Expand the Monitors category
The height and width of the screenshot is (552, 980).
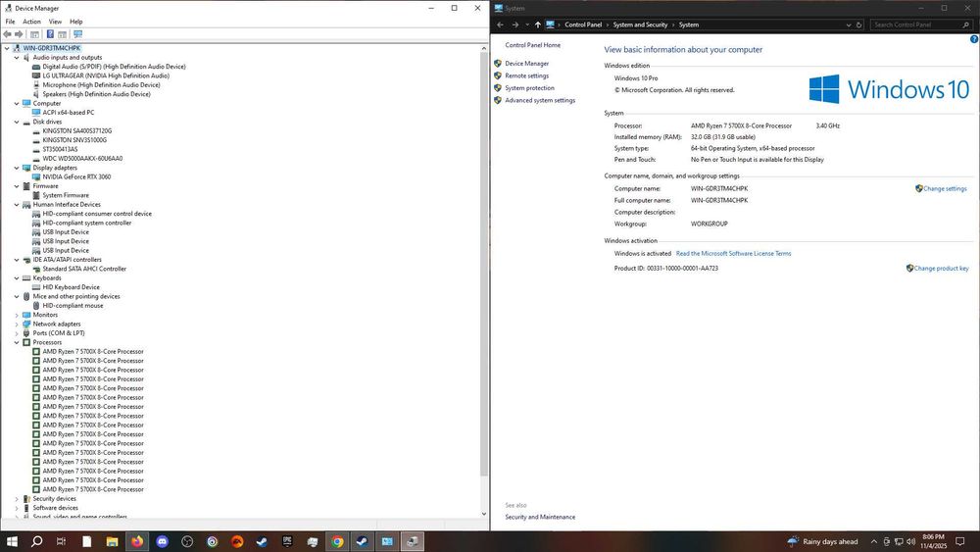(x=17, y=315)
